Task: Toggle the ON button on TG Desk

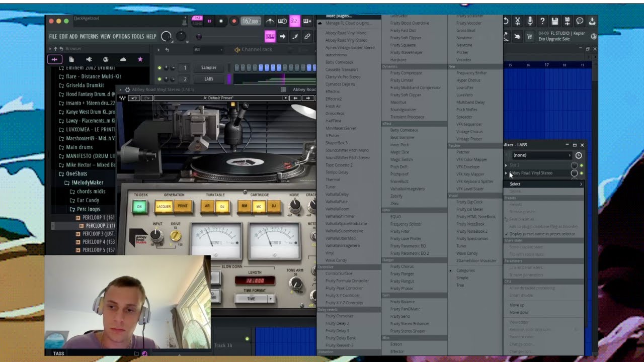Action: [139, 207]
